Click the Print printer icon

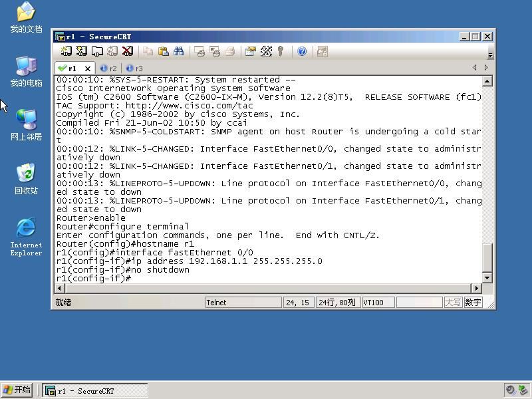(230, 51)
